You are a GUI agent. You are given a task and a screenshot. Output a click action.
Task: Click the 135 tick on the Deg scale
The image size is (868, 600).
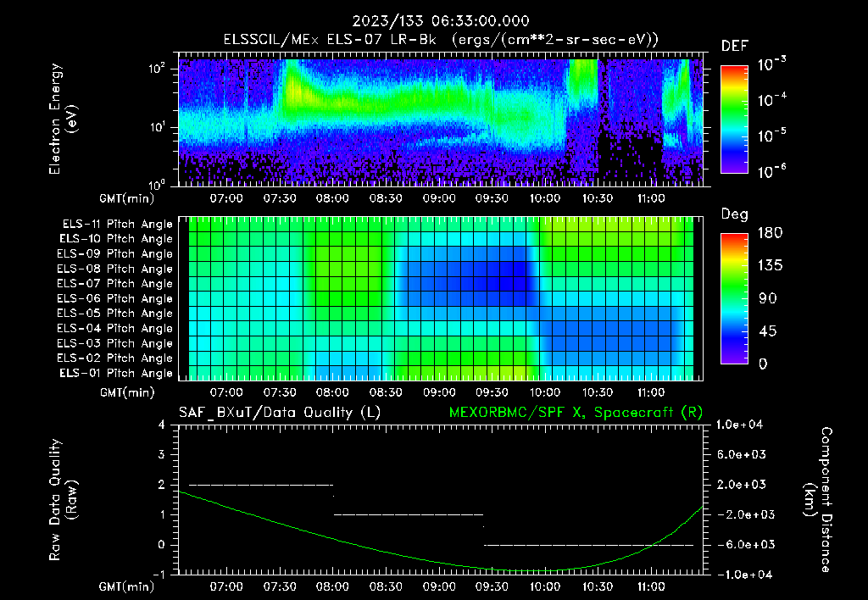click(770, 266)
